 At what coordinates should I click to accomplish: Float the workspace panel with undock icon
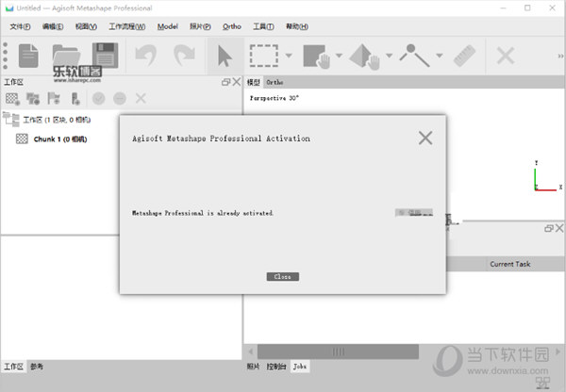(x=226, y=82)
